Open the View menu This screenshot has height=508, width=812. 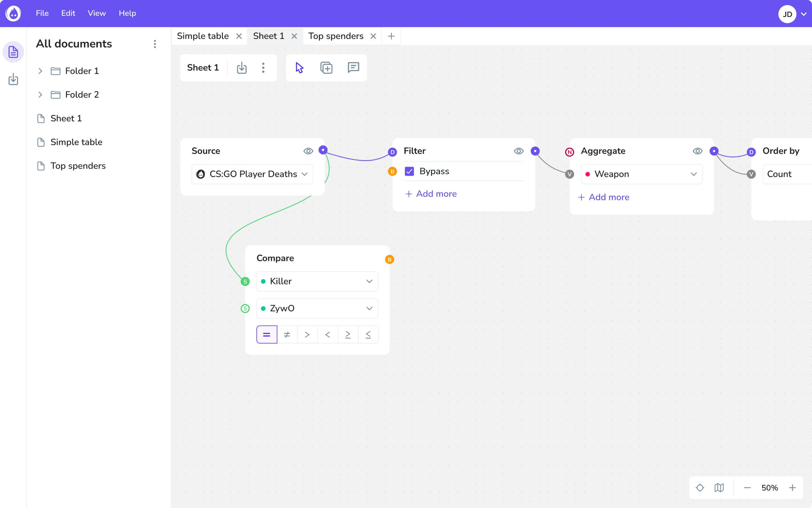click(97, 13)
